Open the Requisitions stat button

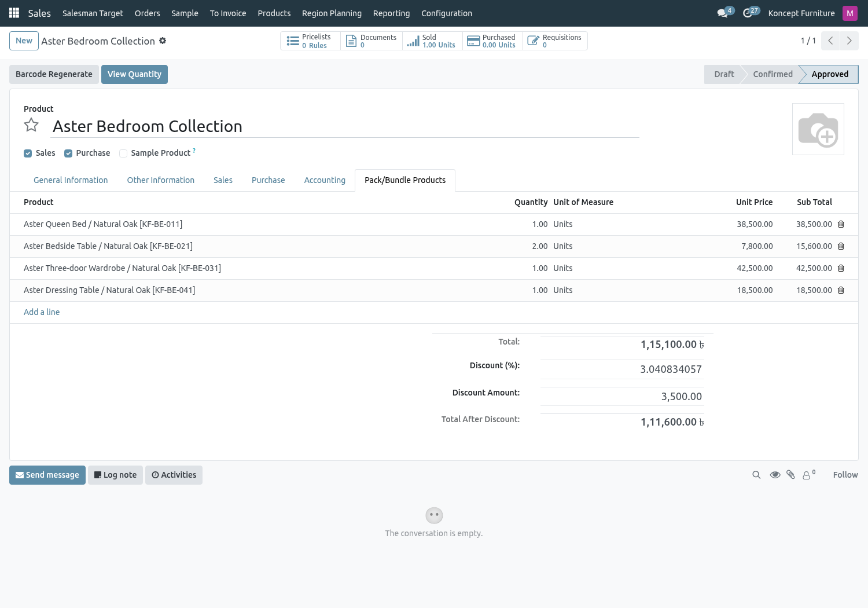coord(555,41)
